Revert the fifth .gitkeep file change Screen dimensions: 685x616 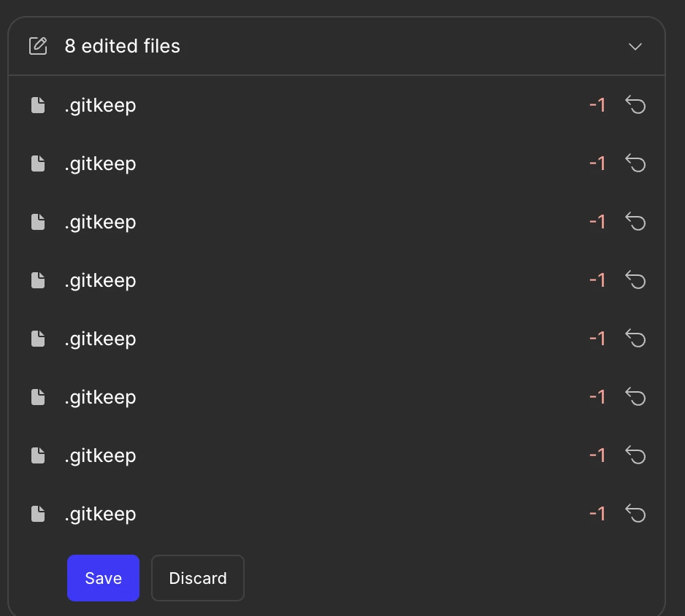pos(635,339)
